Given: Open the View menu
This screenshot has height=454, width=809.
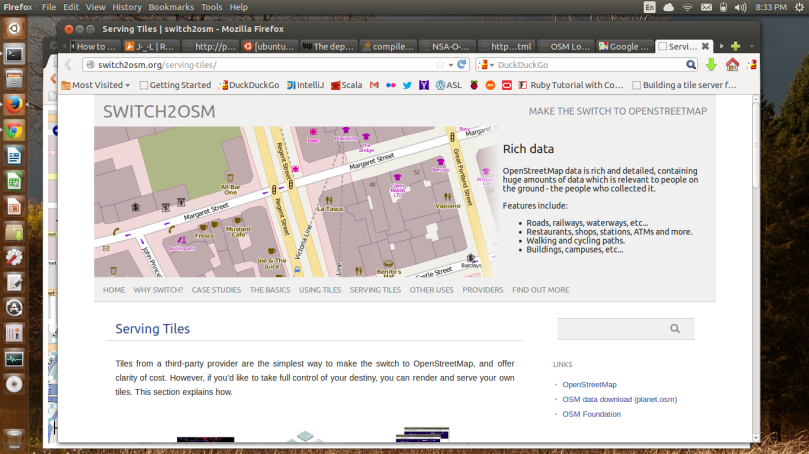Looking at the screenshot, I should tap(95, 7).
